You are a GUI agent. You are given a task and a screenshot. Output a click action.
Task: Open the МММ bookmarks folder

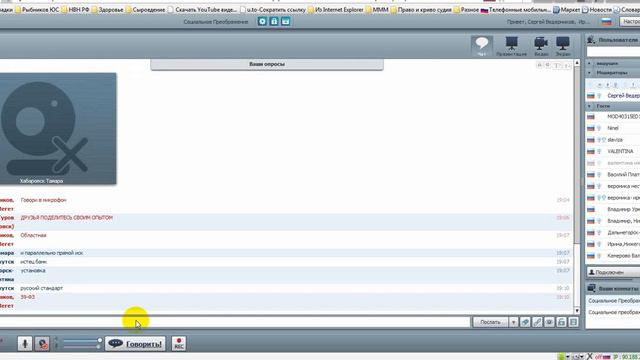(x=377, y=9)
